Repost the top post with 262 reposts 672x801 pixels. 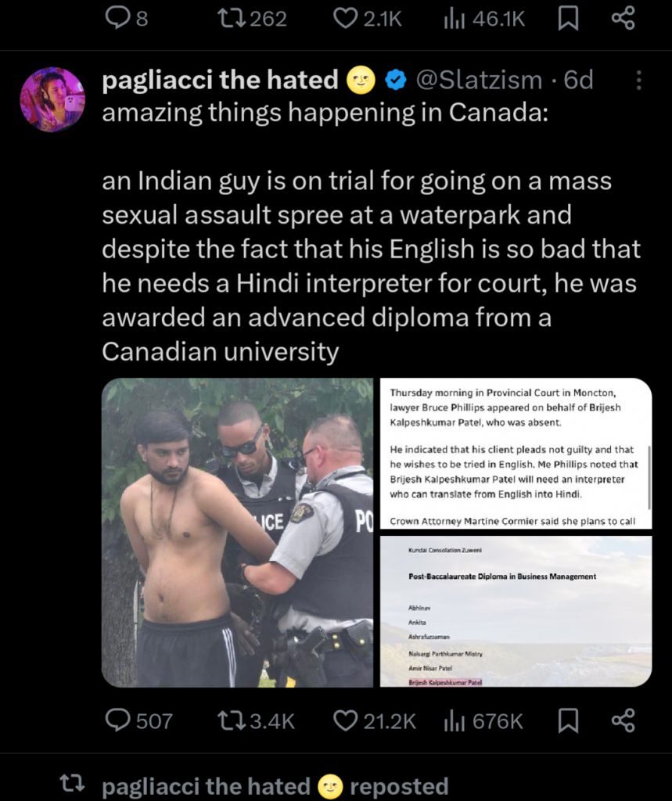pos(252,19)
